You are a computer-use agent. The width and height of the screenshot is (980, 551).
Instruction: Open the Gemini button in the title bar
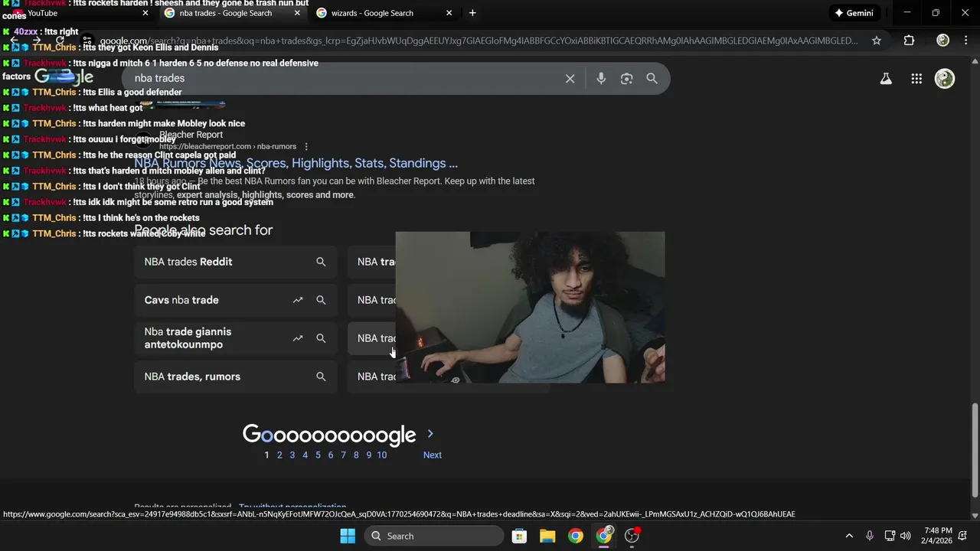854,13
